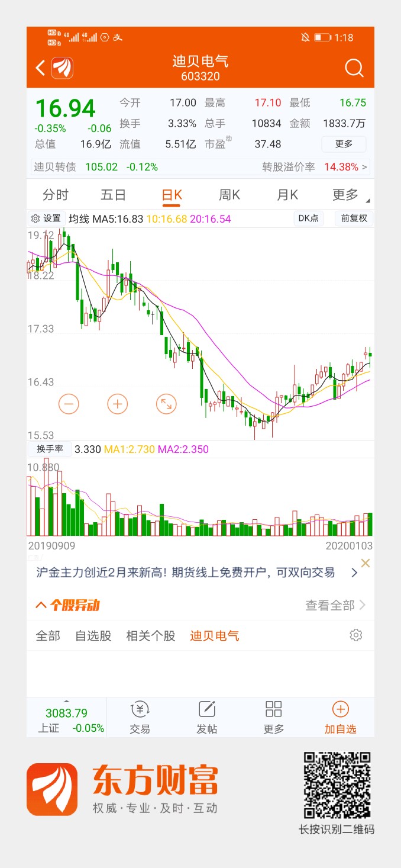Tap MA 10:16.68 yellow label
401x868 pixels.
pos(167,219)
